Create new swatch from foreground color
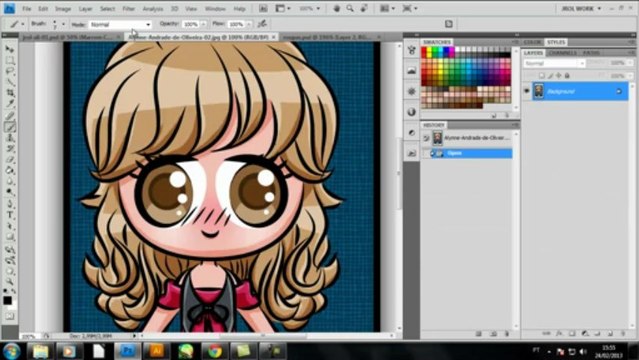639x360 pixels. 494,116
